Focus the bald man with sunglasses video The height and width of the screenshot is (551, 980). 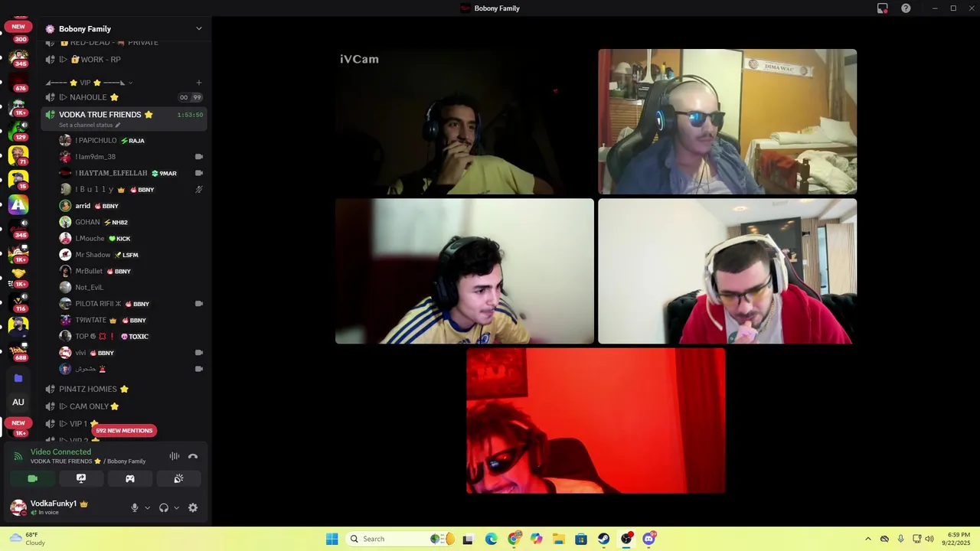[727, 122]
